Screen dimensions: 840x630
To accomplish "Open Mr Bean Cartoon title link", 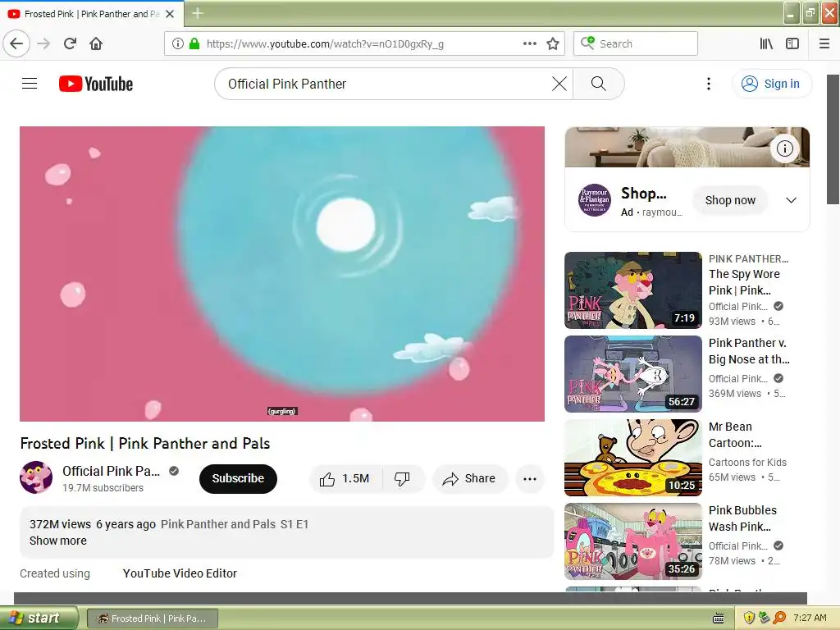I will click(x=735, y=435).
